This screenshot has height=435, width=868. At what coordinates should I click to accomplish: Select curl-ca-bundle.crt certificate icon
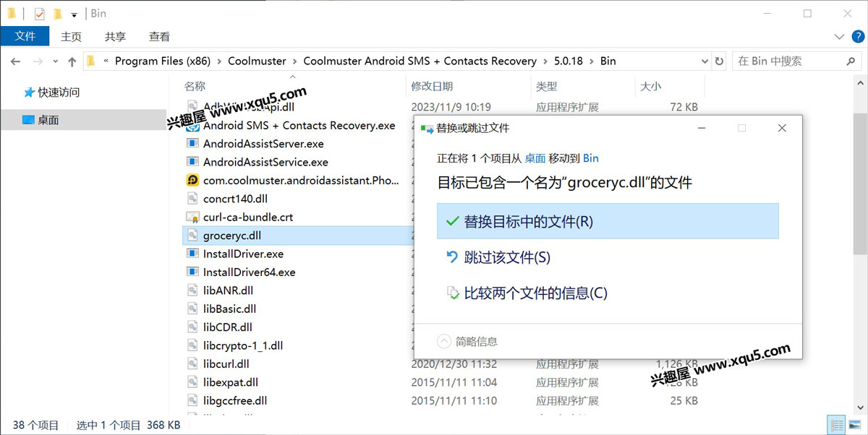point(192,217)
